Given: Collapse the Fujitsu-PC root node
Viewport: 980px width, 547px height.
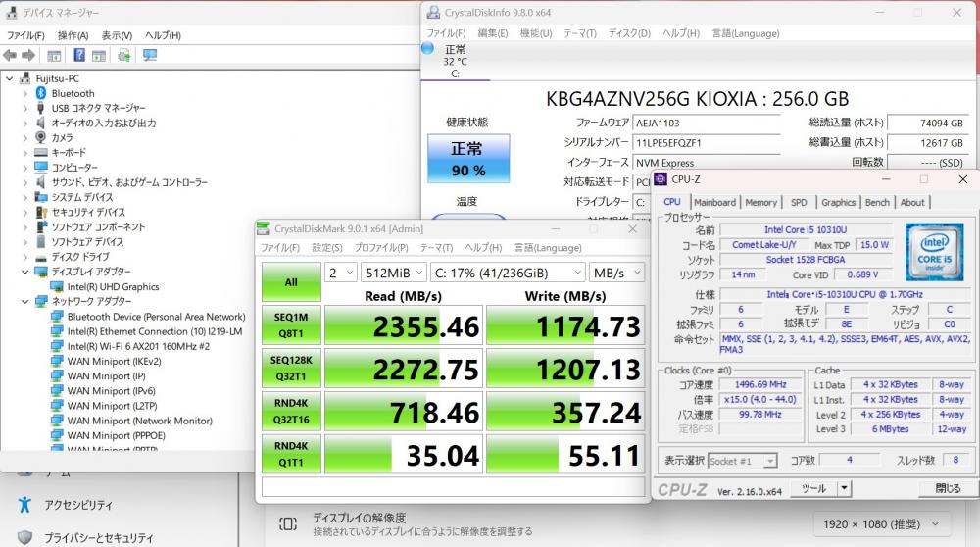Looking at the screenshot, I should click(x=10, y=78).
